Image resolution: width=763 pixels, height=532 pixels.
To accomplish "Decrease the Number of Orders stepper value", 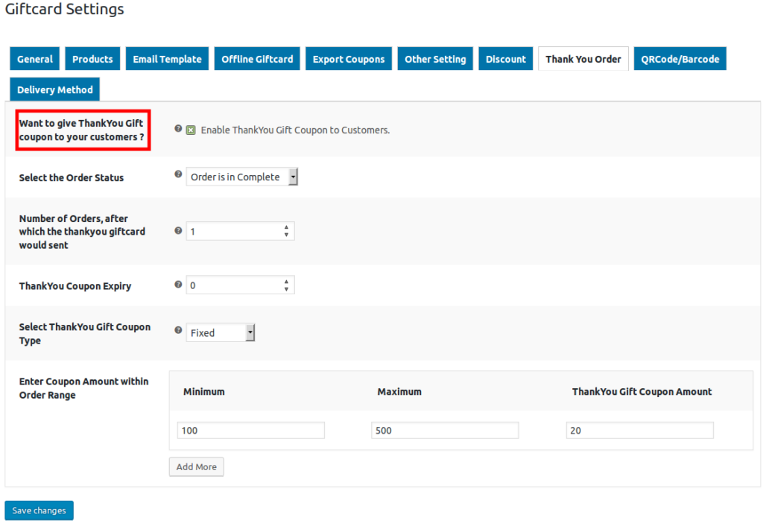I will click(x=286, y=235).
